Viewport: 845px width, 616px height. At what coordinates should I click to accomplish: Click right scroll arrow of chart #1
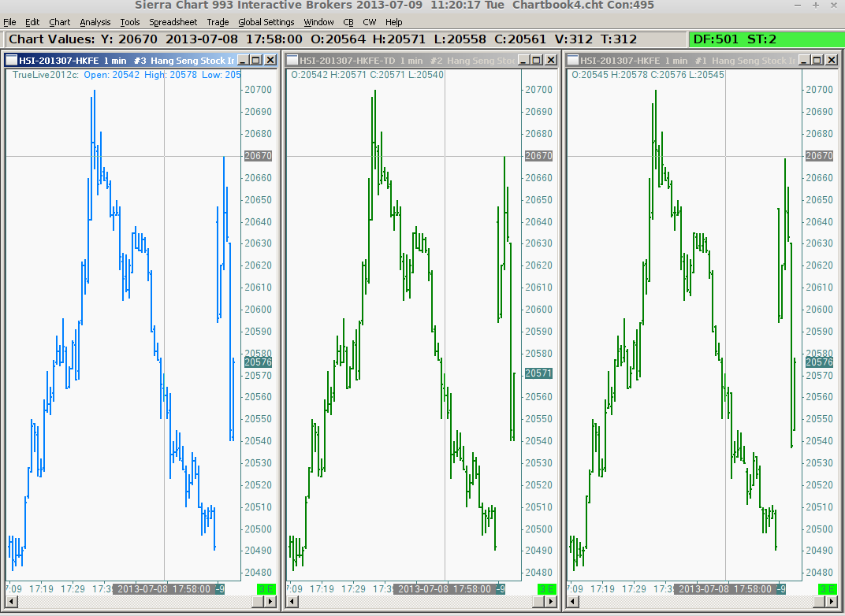coord(832,602)
